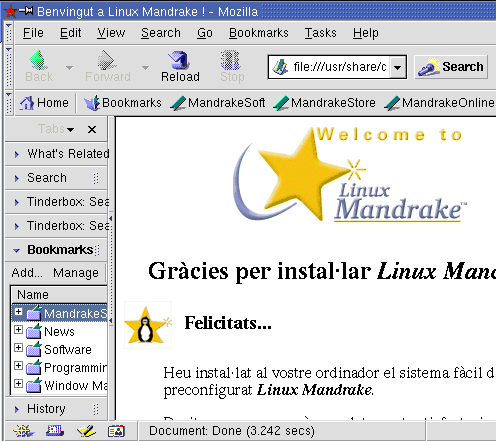Click the bookmark page icon in URL bar
Image resolution: width=496 pixels, height=441 pixels.
280,67
